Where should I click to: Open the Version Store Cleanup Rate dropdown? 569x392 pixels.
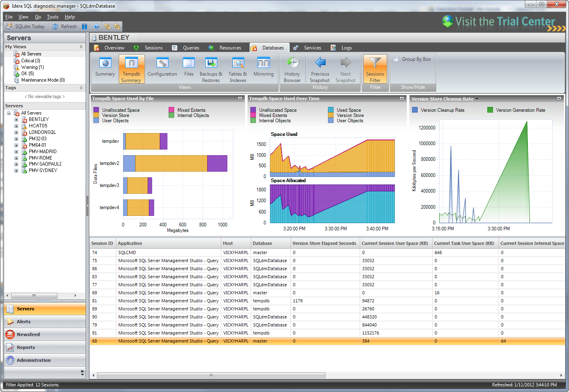(477, 99)
